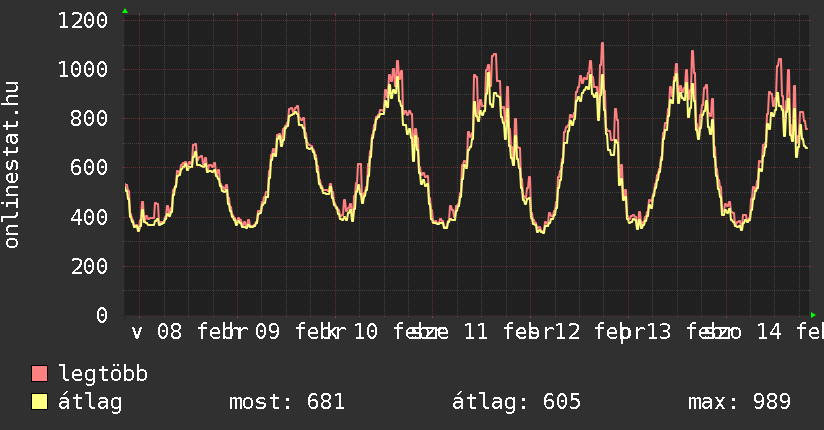Viewport: 824px width, 430px height.
Task: Click the 'most: 681' current value
Action: [x=287, y=402]
